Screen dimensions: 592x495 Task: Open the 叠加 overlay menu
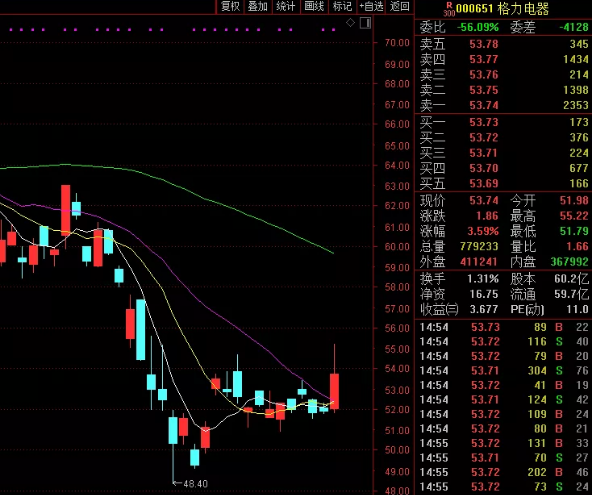[258, 6]
